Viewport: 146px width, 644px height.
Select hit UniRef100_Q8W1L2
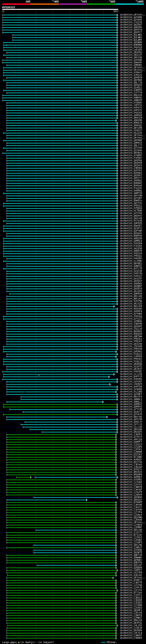pyautogui.click(x=131, y=402)
